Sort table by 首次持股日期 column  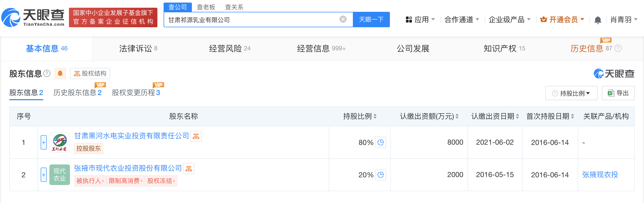[573, 116]
